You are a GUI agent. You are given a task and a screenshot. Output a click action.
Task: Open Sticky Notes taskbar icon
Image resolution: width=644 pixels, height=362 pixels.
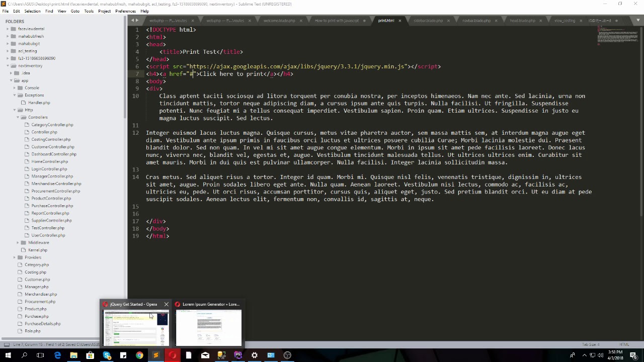tap(123, 355)
